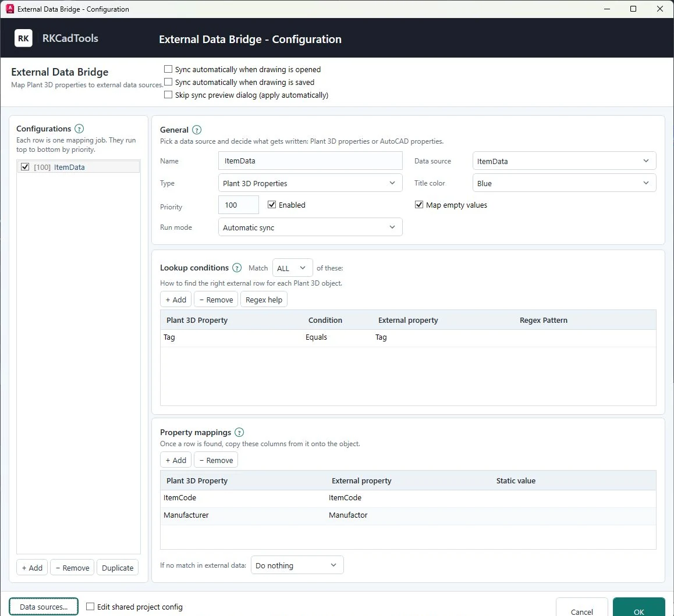Add a new lookup condition
This screenshot has height=616, width=674.
(x=176, y=300)
